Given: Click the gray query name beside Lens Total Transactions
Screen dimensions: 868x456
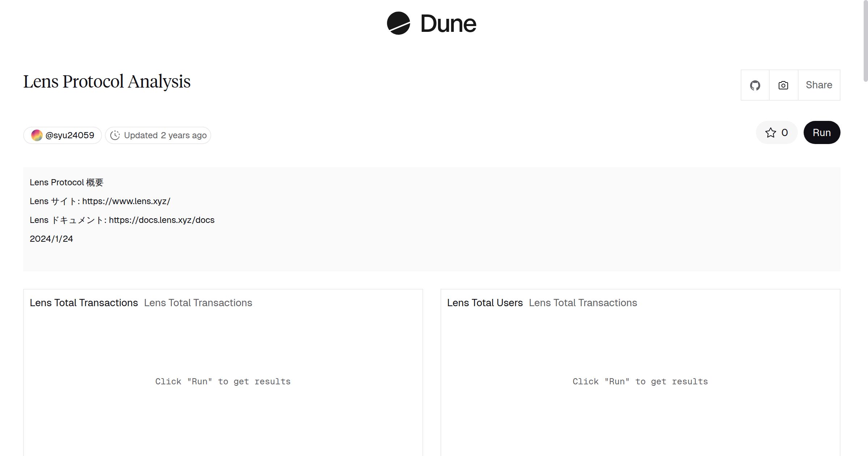Looking at the screenshot, I should [198, 303].
